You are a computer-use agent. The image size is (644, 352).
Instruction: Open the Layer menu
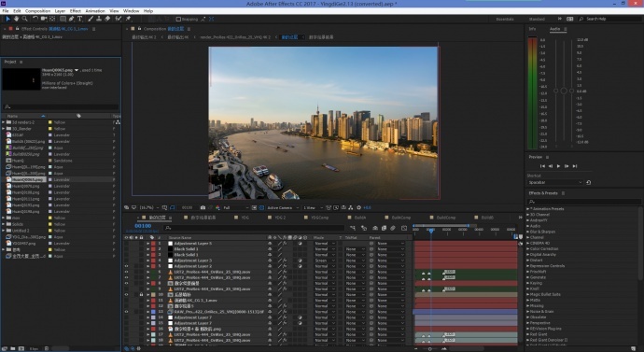tap(60, 10)
